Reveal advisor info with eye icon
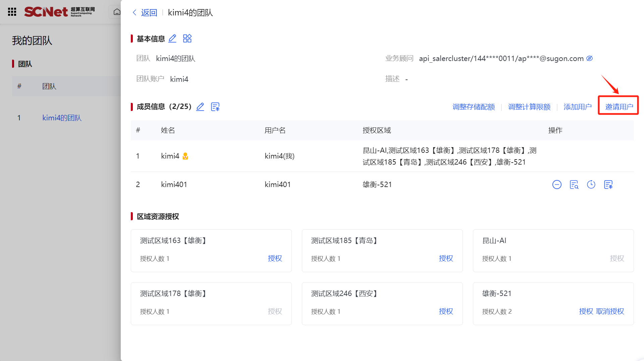This screenshot has height=361, width=644. [589, 58]
